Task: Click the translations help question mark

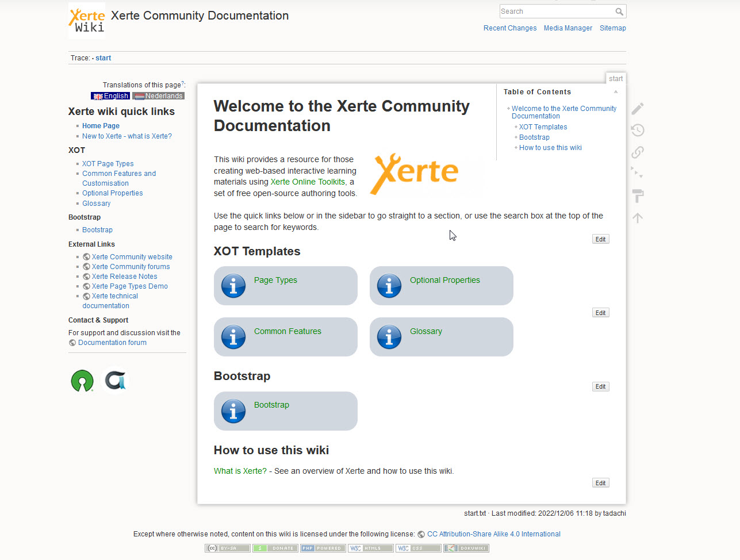Action: (x=183, y=83)
